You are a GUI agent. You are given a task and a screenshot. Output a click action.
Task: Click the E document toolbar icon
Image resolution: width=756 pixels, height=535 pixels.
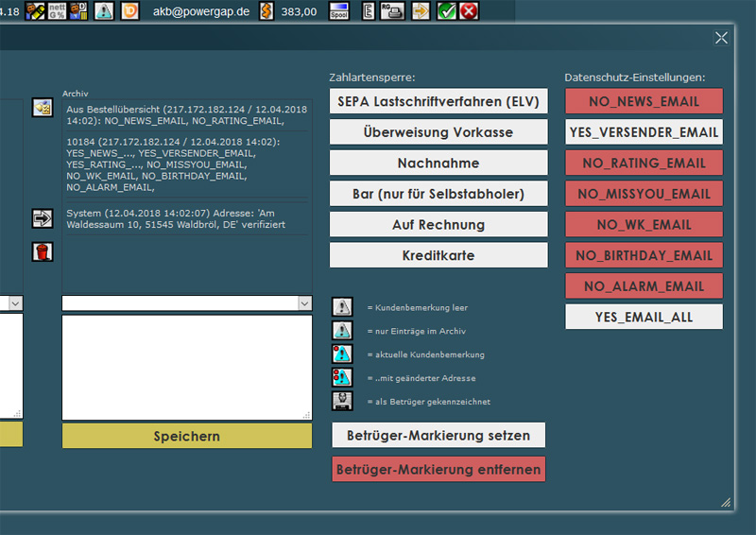(x=368, y=10)
